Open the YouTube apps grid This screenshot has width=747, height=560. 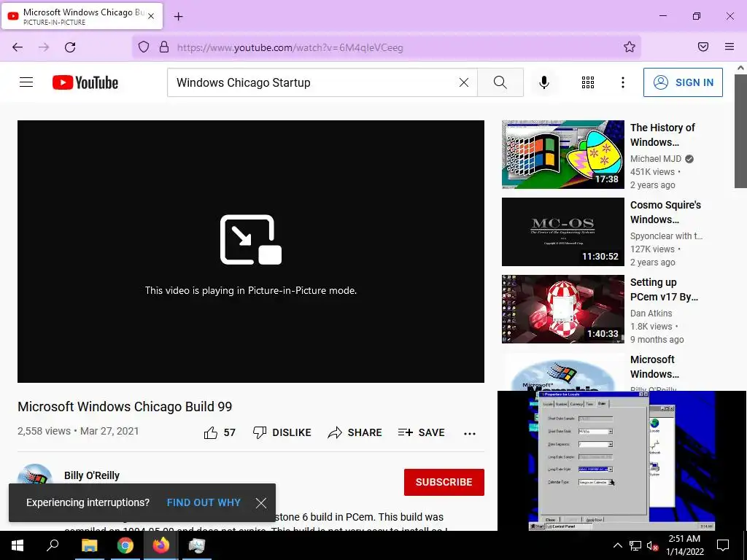[588, 82]
